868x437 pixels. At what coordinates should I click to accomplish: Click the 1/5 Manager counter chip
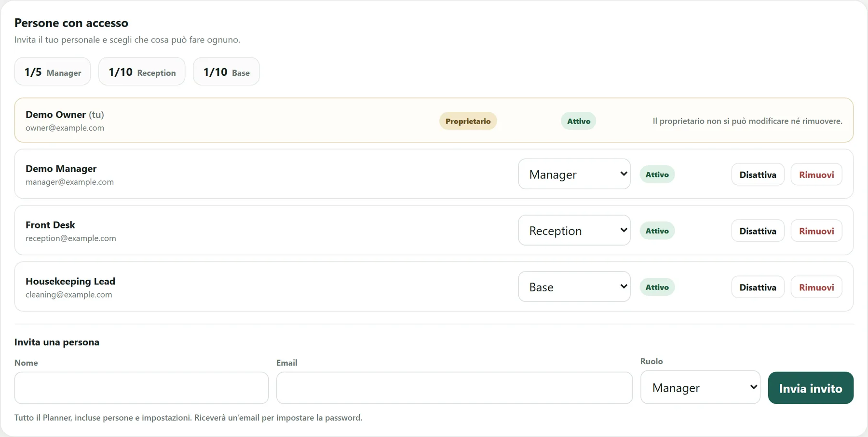point(53,72)
